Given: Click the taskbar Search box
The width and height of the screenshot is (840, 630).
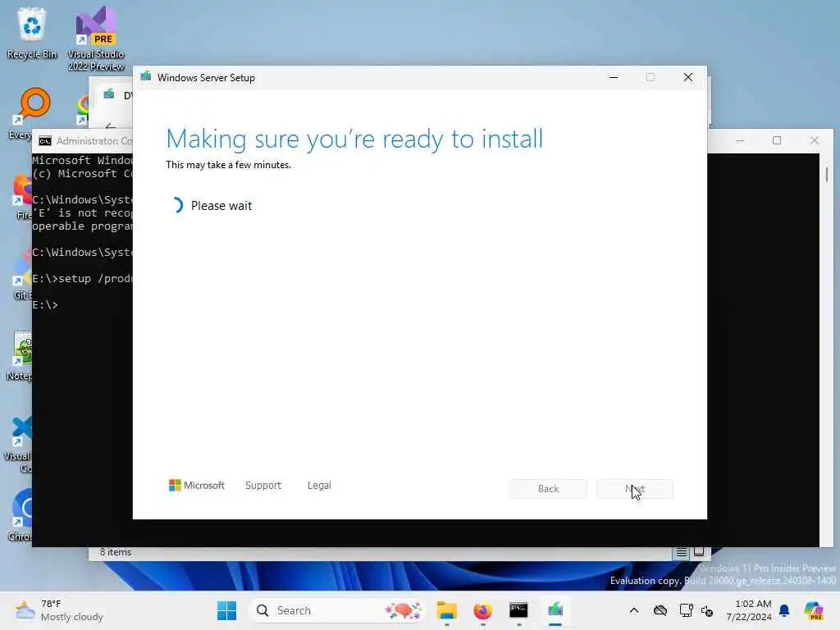Looking at the screenshot, I should [x=337, y=610].
